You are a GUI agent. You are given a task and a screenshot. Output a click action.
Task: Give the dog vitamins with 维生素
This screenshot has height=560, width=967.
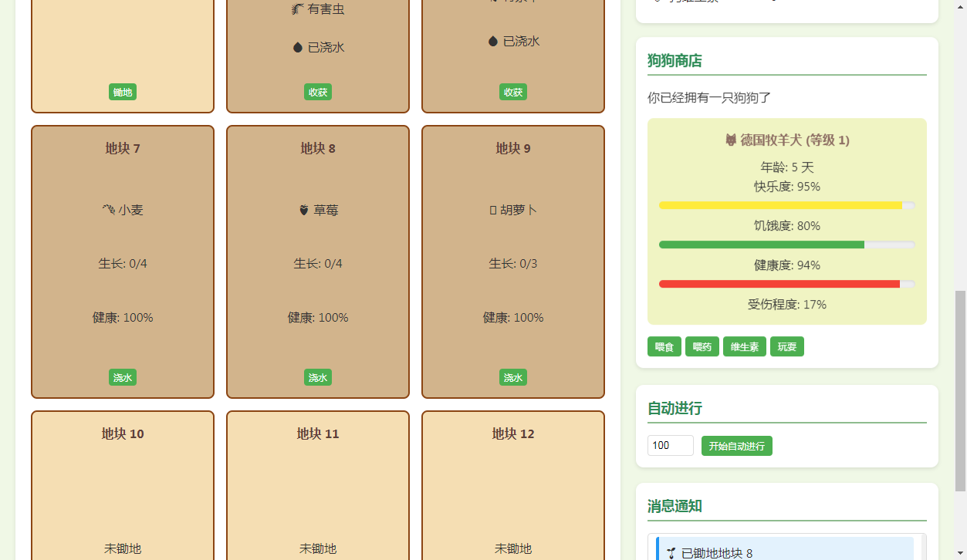pos(745,347)
